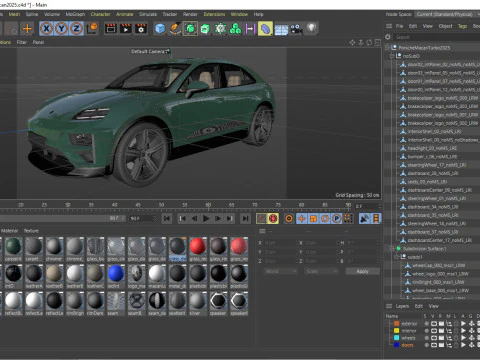Open the viewport Panel menu
The height and width of the screenshot is (360, 480).
point(38,42)
